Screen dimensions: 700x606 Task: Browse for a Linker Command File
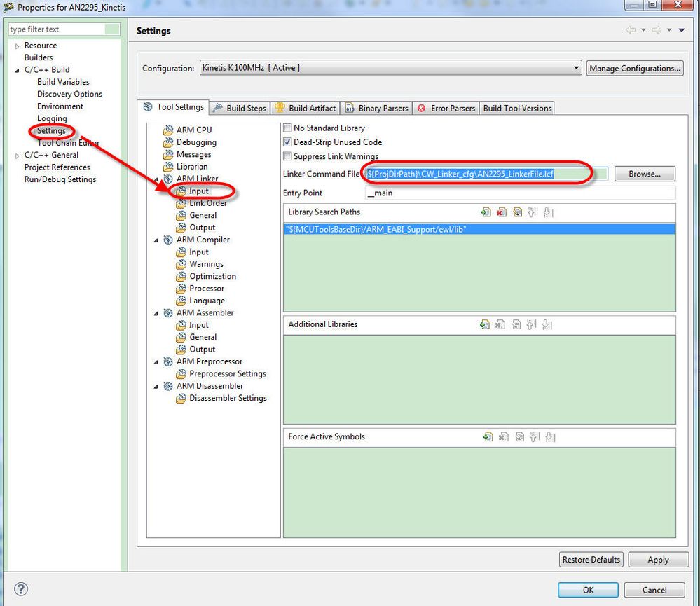(645, 174)
